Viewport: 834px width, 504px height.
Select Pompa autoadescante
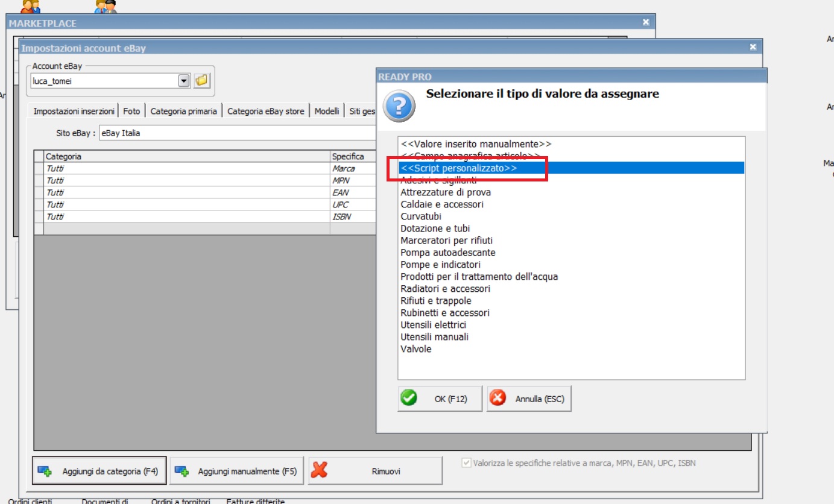tap(571, 253)
